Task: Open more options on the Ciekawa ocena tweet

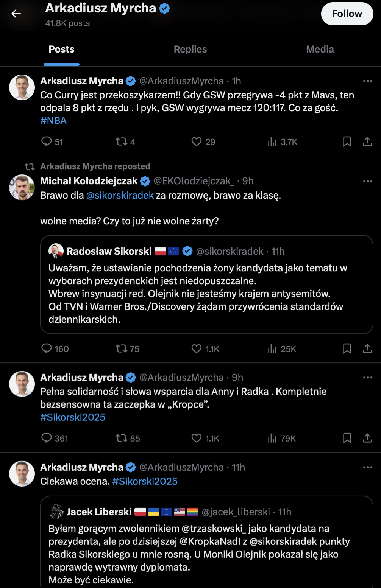Action: 367,467
